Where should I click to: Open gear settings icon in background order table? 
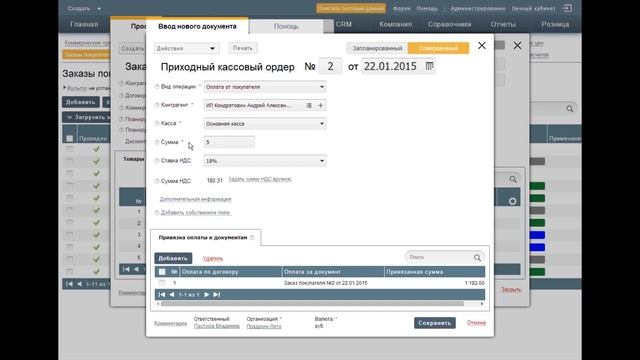[513, 201]
